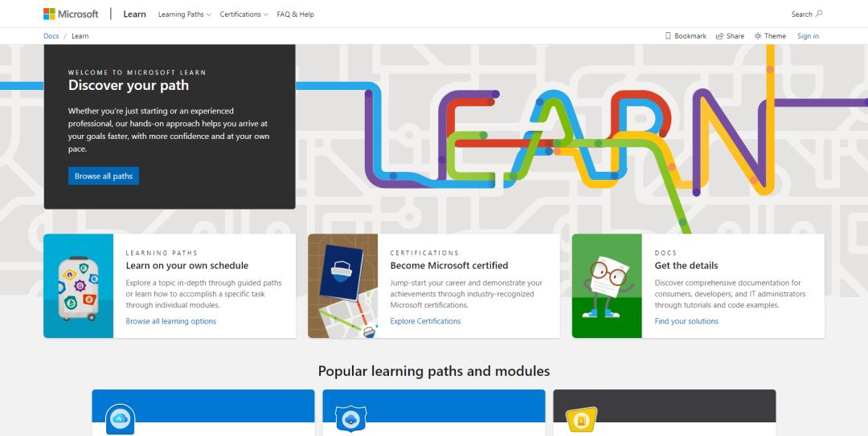Click the Bookmark label

pyautogui.click(x=690, y=36)
